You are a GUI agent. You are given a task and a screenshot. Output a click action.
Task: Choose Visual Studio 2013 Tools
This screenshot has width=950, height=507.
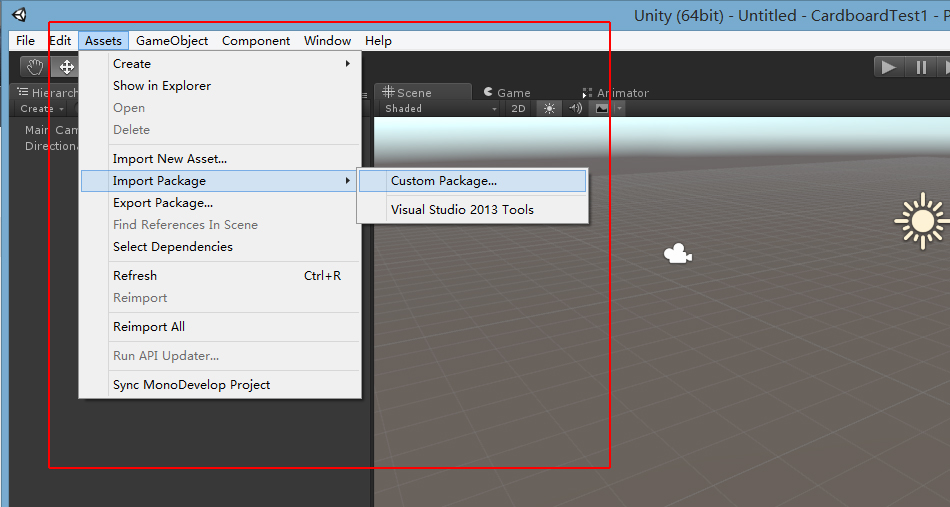pyautogui.click(x=473, y=210)
